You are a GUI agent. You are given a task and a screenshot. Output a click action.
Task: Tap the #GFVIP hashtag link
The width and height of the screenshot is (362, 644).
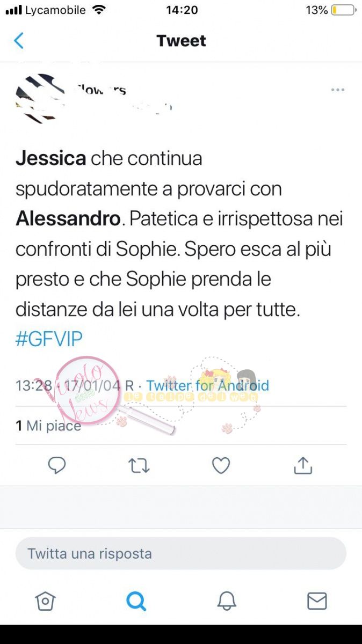click(x=49, y=339)
